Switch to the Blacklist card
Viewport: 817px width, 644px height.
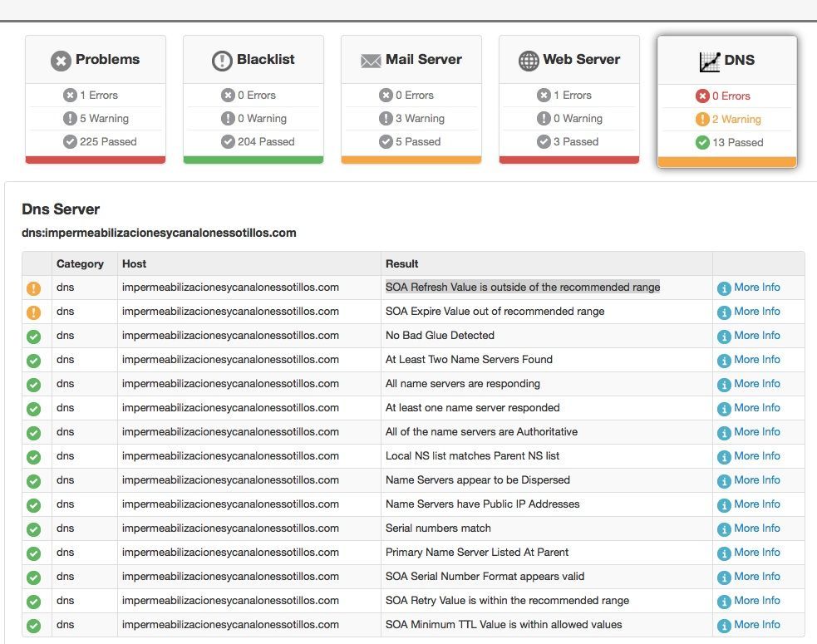(253, 99)
